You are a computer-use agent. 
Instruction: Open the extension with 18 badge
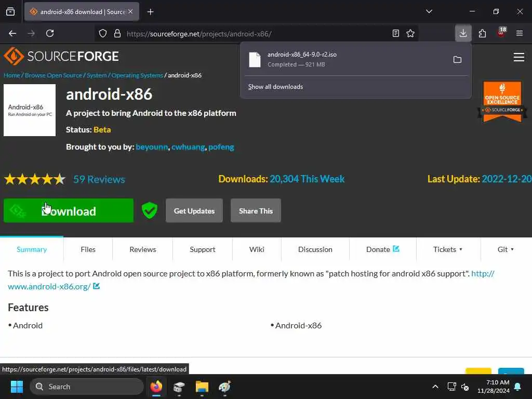tap(501, 33)
